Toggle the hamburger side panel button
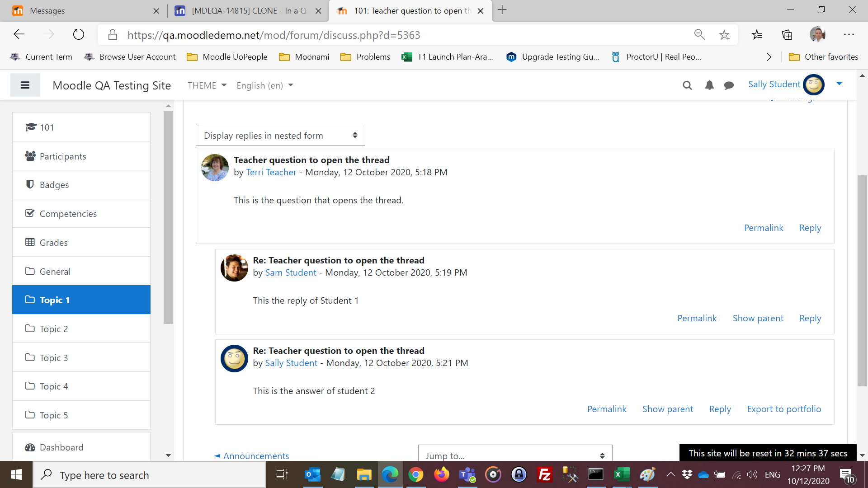The height and width of the screenshot is (488, 868). pyautogui.click(x=25, y=85)
